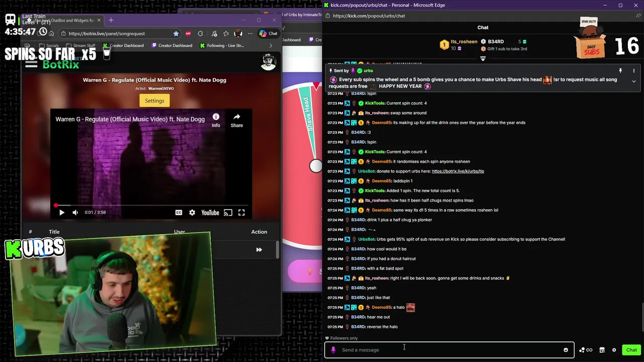Image resolution: width=644 pixels, height=362 pixels.
Task: Close the BotRix ChatBot tab
Action: [x=99, y=20]
